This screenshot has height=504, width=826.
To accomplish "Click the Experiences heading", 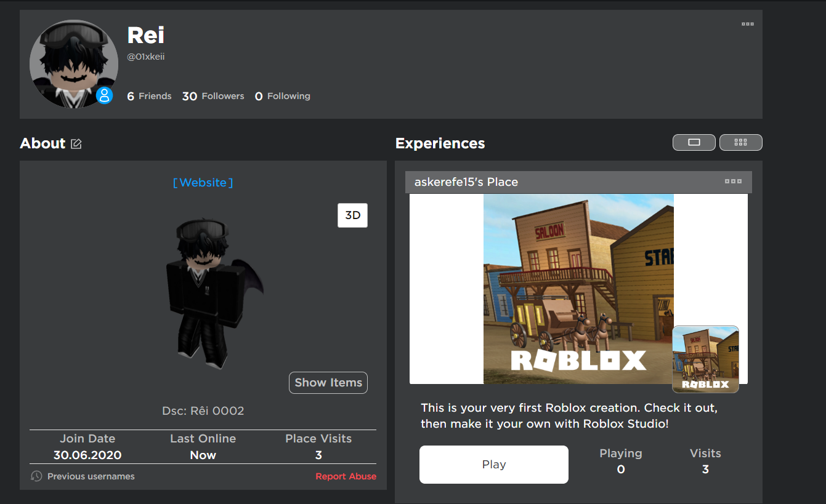I will click(x=440, y=143).
